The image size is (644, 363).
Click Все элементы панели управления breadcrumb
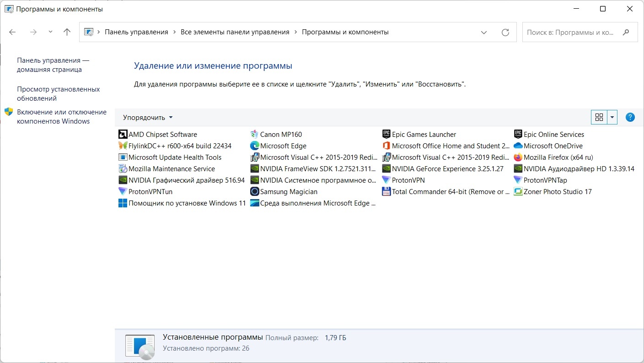click(x=235, y=32)
